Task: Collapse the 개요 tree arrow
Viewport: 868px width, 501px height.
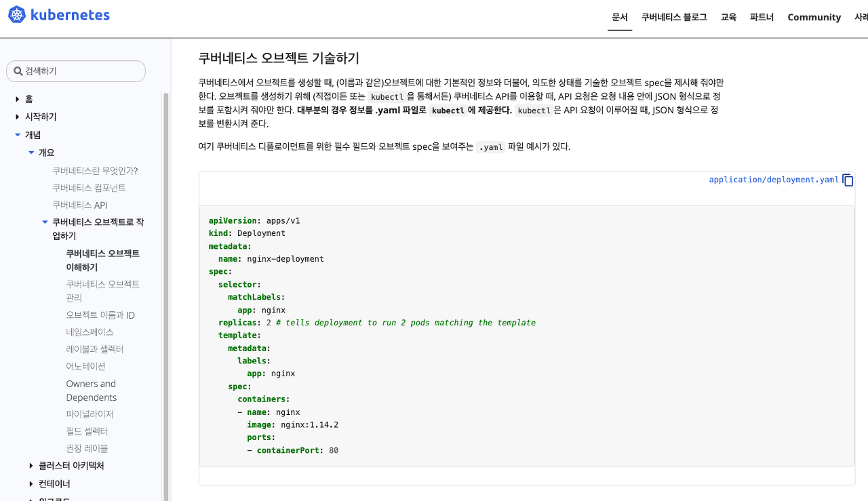Action: (31, 153)
